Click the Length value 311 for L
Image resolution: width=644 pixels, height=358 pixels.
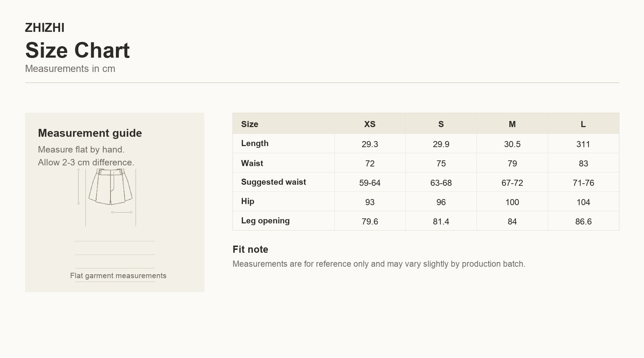point(583,144)
